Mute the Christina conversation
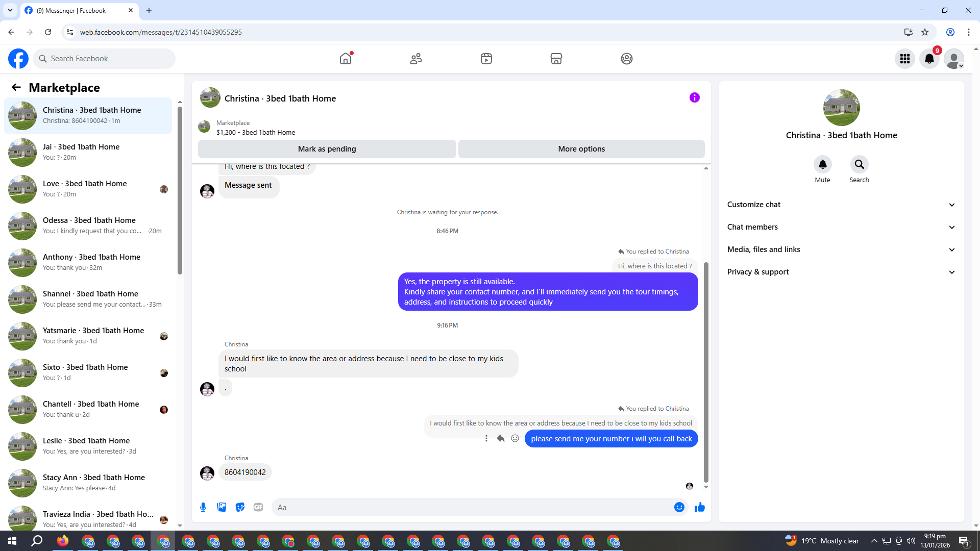 822,164
